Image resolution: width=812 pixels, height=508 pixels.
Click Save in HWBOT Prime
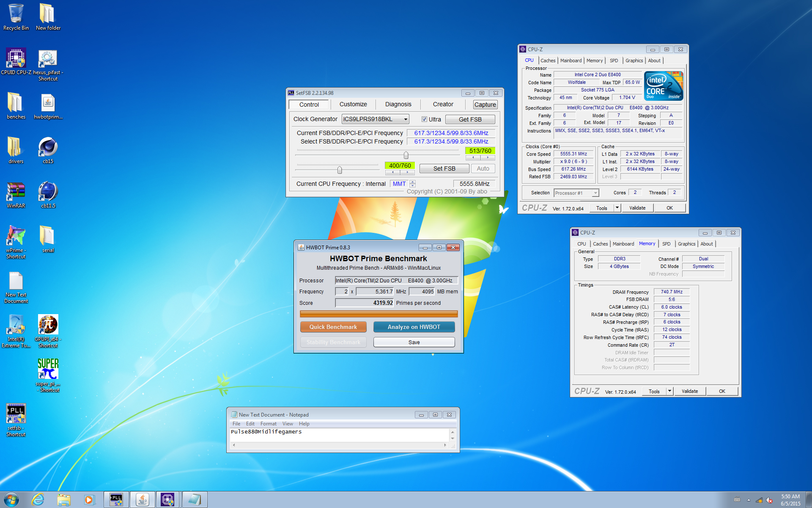[414, 342]
